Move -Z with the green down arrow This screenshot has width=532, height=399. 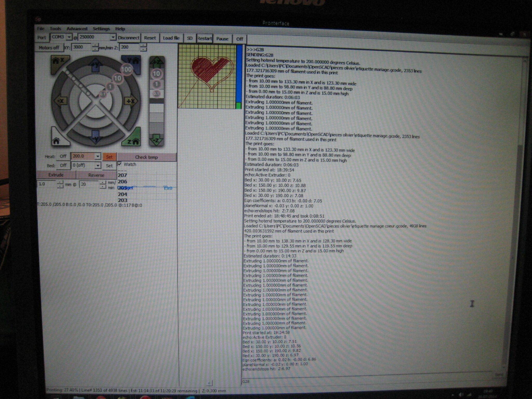pyautogui.click(x=156, y=140)
